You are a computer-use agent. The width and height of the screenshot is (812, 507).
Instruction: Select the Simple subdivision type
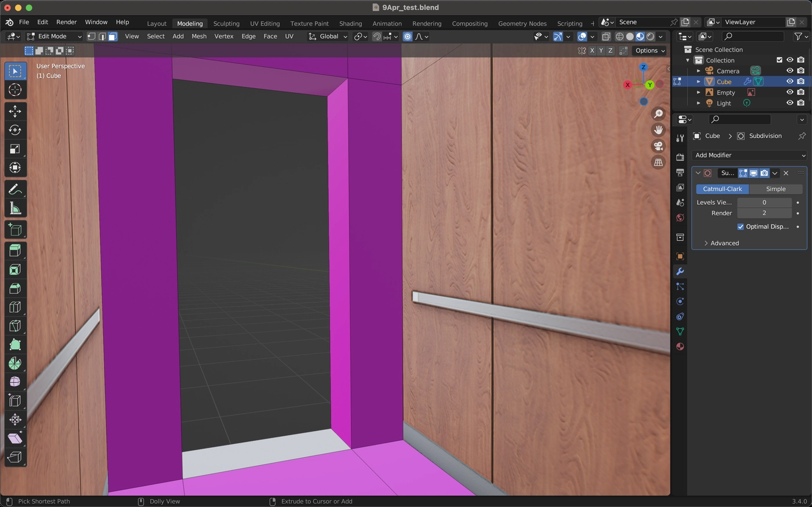[x=775, y=189]
